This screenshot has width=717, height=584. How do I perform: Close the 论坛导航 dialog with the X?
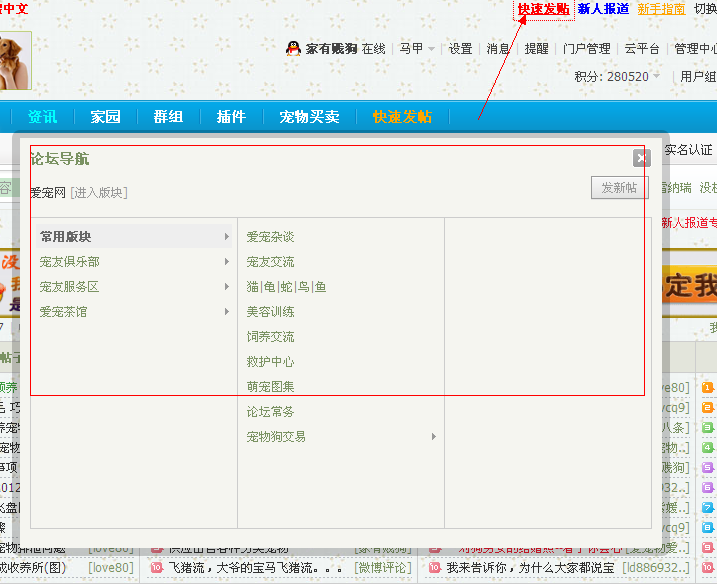tap(642, 158)
